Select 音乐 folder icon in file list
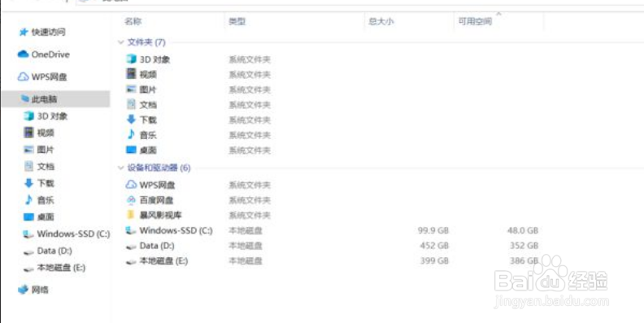This screenshot has width=644, height=323. [x=131, y=134]
